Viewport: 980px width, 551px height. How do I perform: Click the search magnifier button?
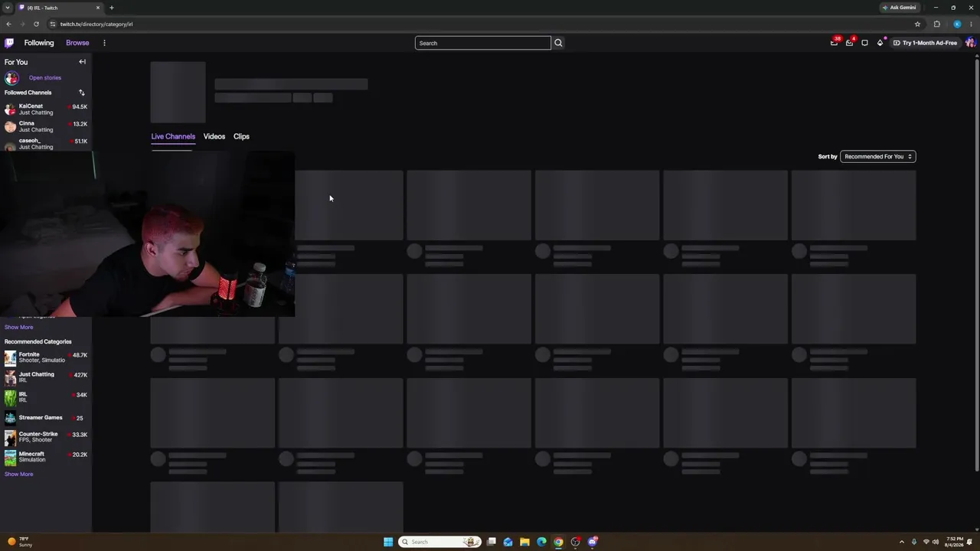pyautogui.click(x=558, y=43)
